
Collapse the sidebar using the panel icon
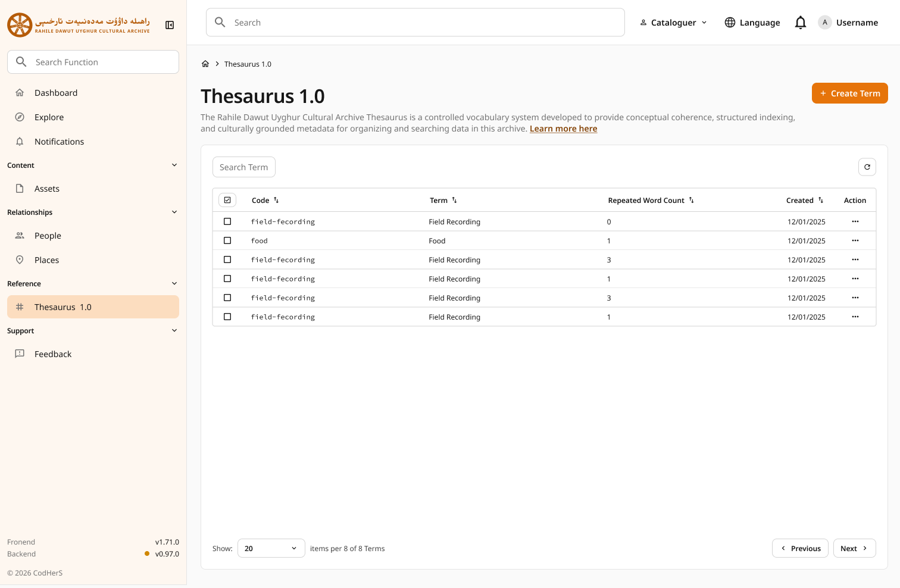coord(170,24)
